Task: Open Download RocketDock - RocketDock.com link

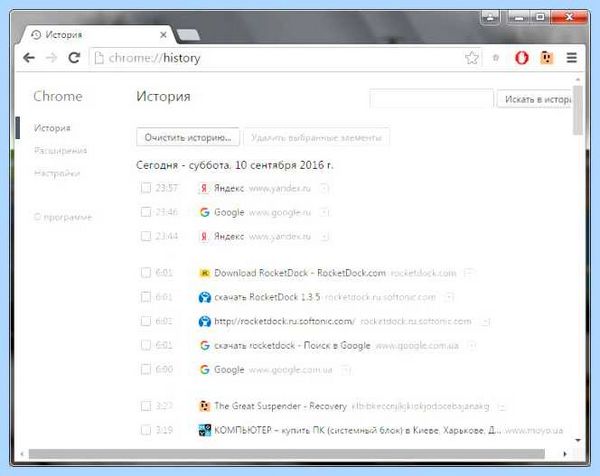Action: point(300,273)
